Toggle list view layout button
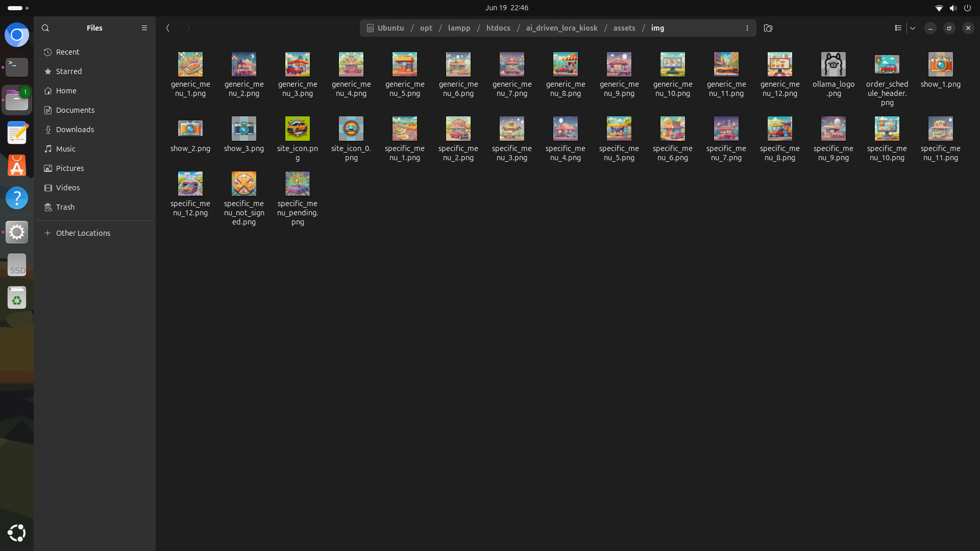 tap(898, 28)
